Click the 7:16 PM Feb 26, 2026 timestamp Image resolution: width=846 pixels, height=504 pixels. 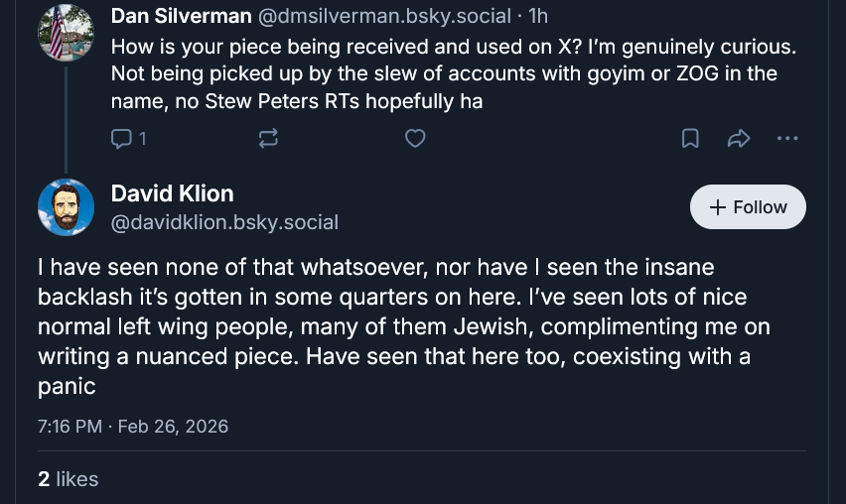(x=133, y=427)
